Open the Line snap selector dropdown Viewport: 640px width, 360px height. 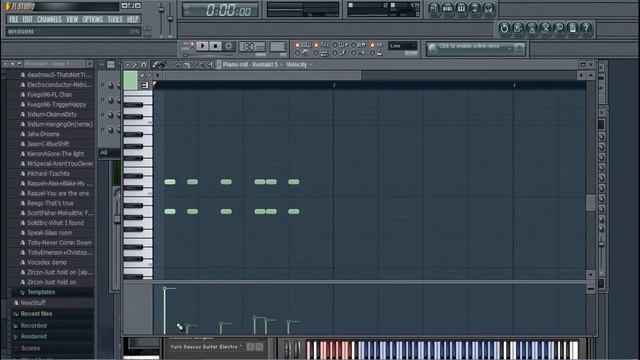pyautogui.click(x=403, y=46)
